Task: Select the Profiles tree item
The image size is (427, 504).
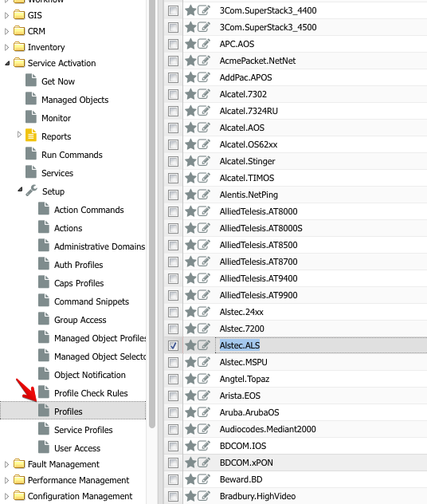Action: pyautogui.click(x=68, y=411)
